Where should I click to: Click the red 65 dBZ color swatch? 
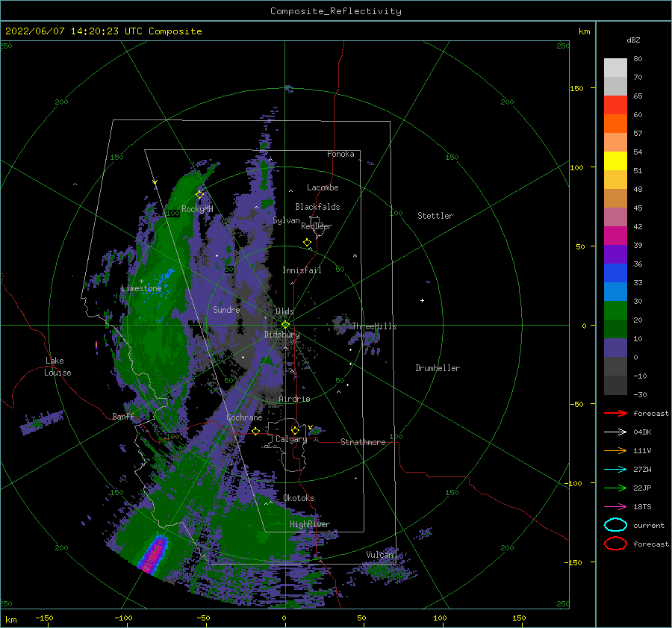615,105
